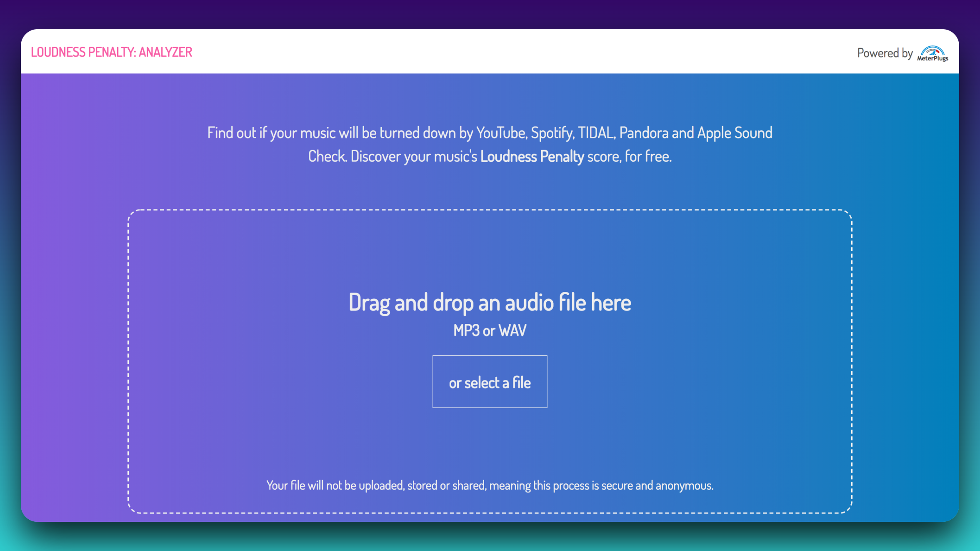Click the bold 'Loudness Penalty' text in description
This screenshot has width=980, height=551.
pos(532,156)
